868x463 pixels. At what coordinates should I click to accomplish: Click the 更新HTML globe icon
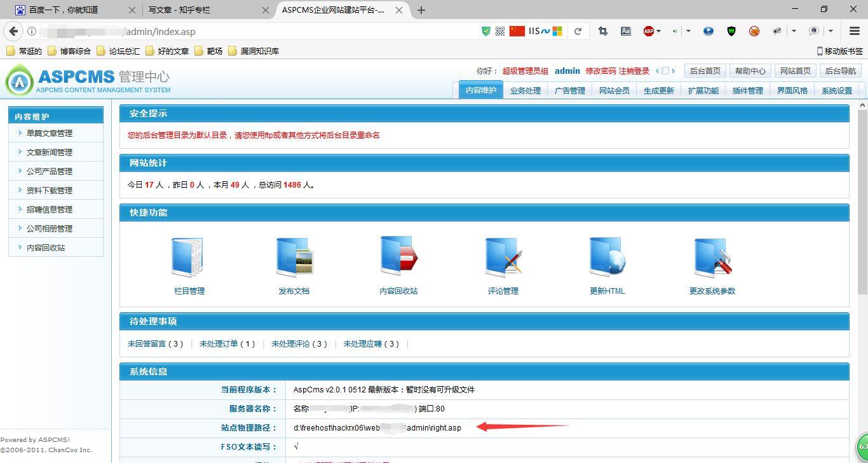click(x=607, y=258)
